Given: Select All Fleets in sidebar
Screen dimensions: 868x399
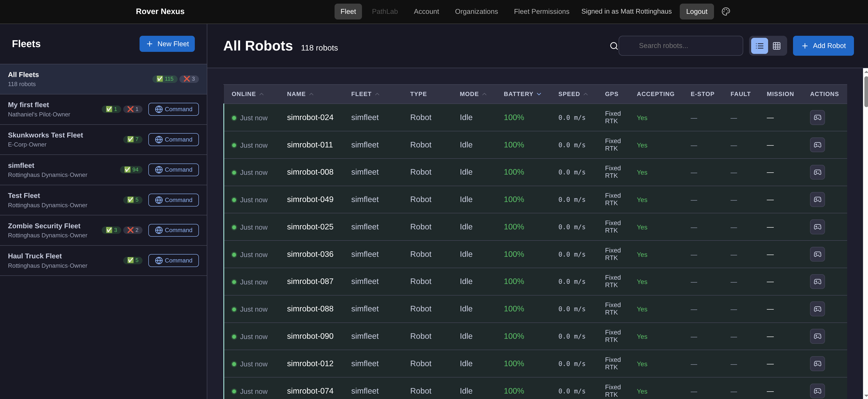Looking at the screenshot, I should tap(104, 79).
